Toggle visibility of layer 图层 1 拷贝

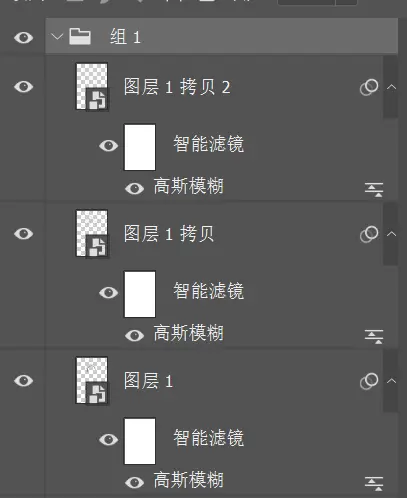coord(23,234)
